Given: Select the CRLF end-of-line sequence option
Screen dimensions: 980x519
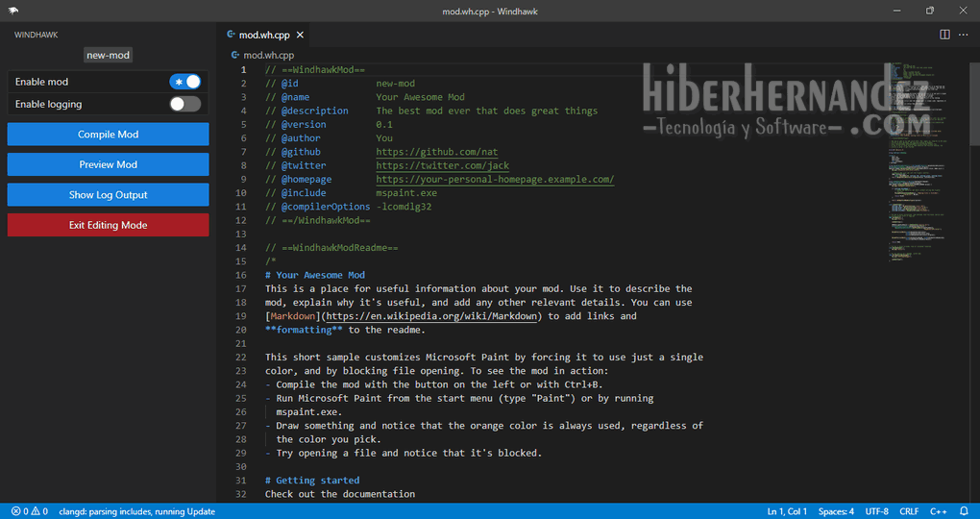Looking at the screenshot, I should [x=909, y=511].
